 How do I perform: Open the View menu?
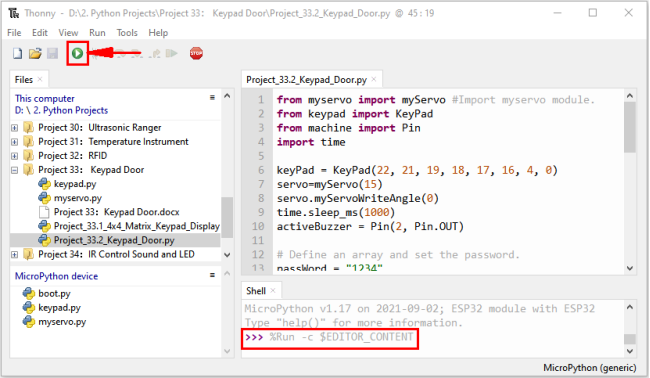(68, 33)
